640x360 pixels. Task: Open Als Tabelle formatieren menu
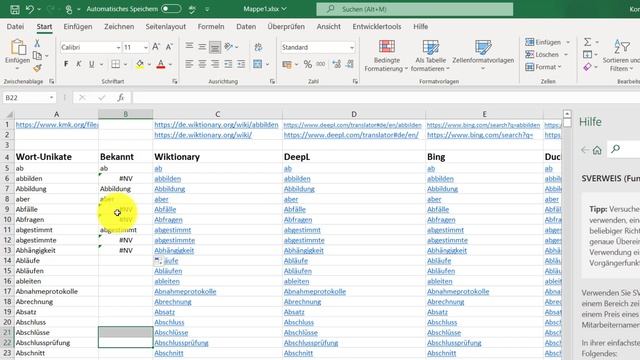click(430, 56)
